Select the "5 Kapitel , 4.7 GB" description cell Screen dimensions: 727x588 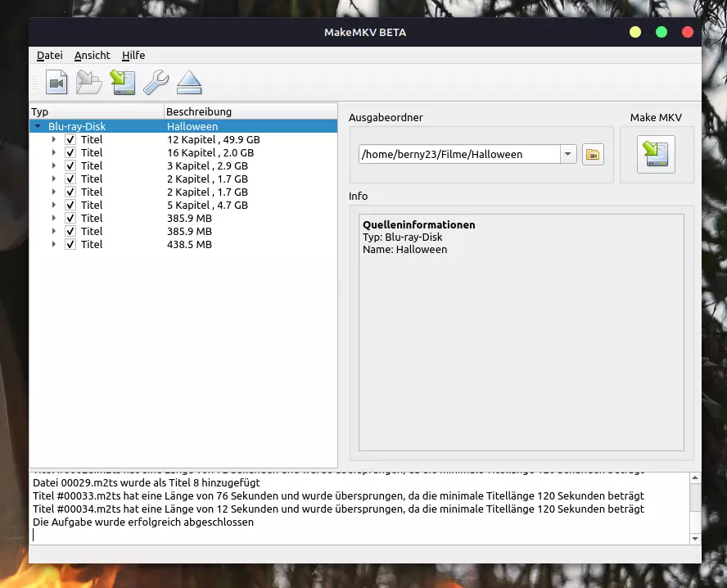pos(207,205)
